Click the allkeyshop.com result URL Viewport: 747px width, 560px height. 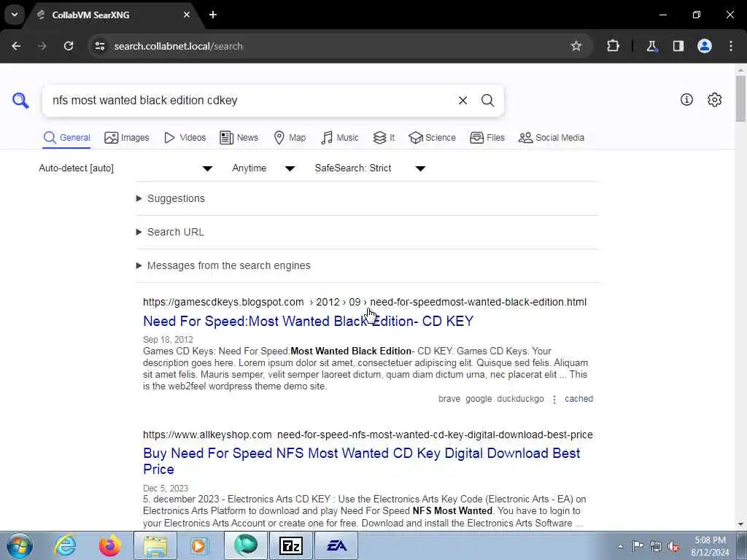368,435
